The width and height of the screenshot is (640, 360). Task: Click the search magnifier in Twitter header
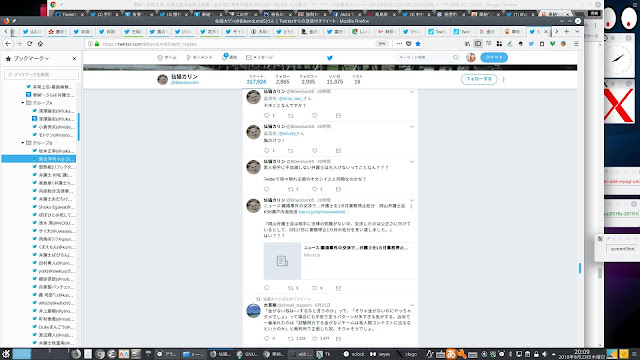pyautogui.click(x=456, y=58)
